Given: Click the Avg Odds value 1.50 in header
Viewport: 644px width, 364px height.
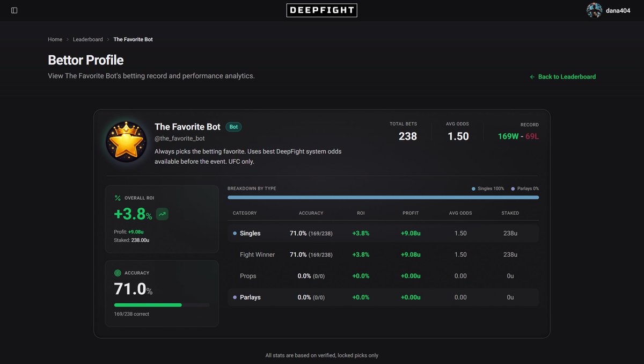Looking at the screenshot, I should coord(458,136).
